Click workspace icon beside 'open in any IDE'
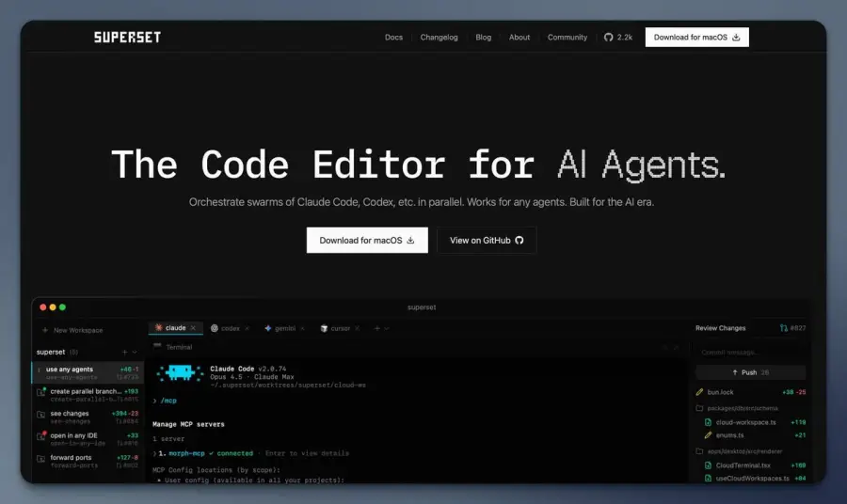847x504 pixels. point(41,436)
